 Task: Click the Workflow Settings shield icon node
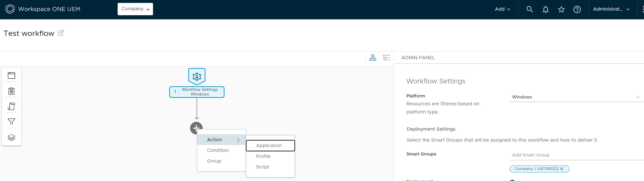tap(197, 76)
